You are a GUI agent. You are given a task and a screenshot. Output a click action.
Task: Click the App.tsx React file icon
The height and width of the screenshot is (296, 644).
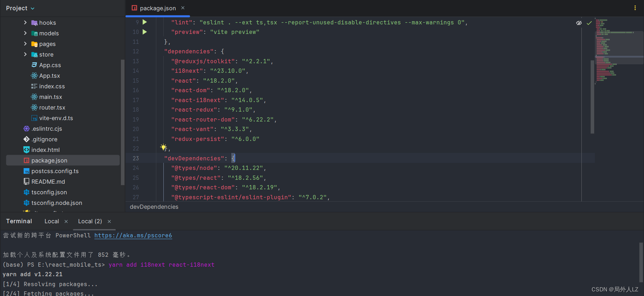tap(34, 76)
